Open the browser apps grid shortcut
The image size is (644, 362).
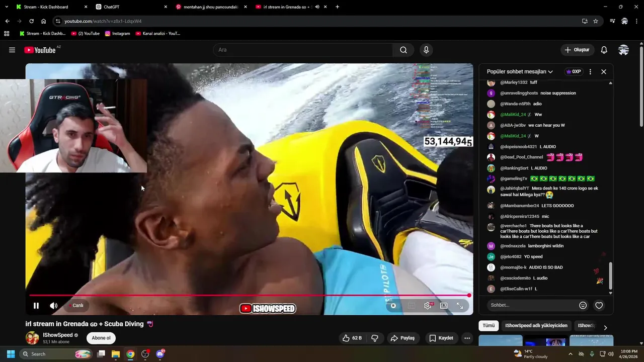7,34
